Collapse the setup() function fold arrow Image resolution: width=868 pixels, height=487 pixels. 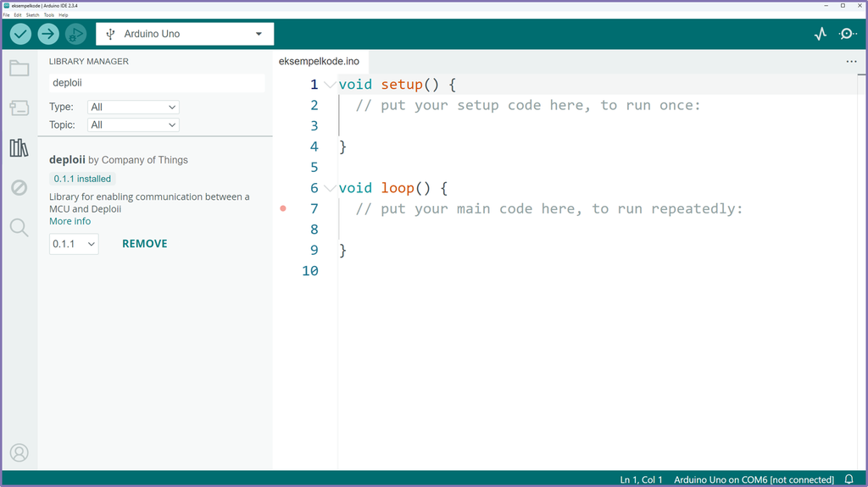click(330, 85)
